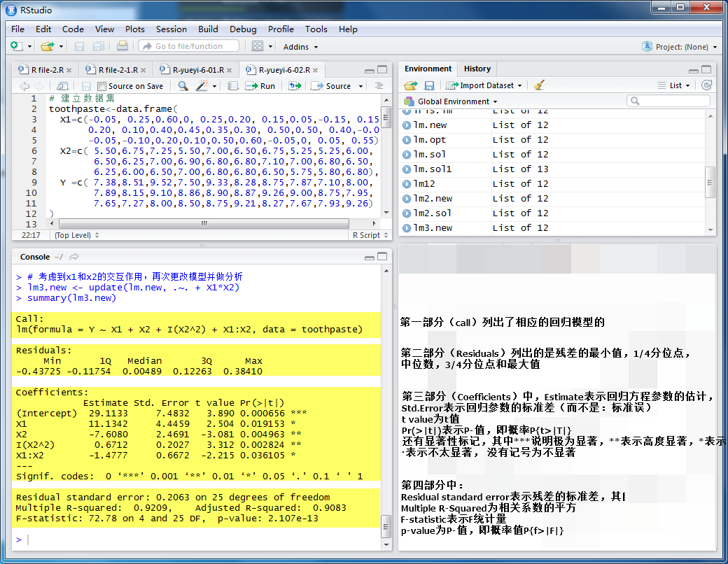Maximize the Console pane
Image resolution: width=728 pixels, height=564 pixels.
(382, 256)
